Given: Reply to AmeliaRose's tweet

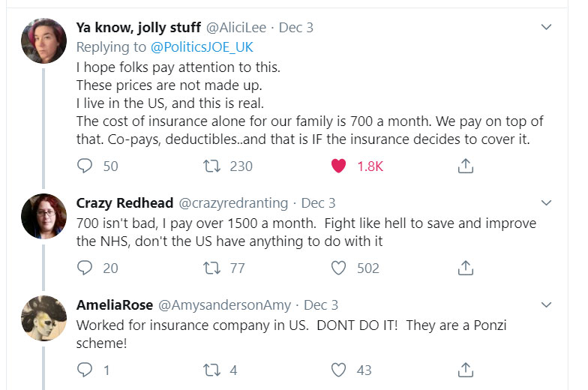Looking at the screenshot, I should coord(85,370).
